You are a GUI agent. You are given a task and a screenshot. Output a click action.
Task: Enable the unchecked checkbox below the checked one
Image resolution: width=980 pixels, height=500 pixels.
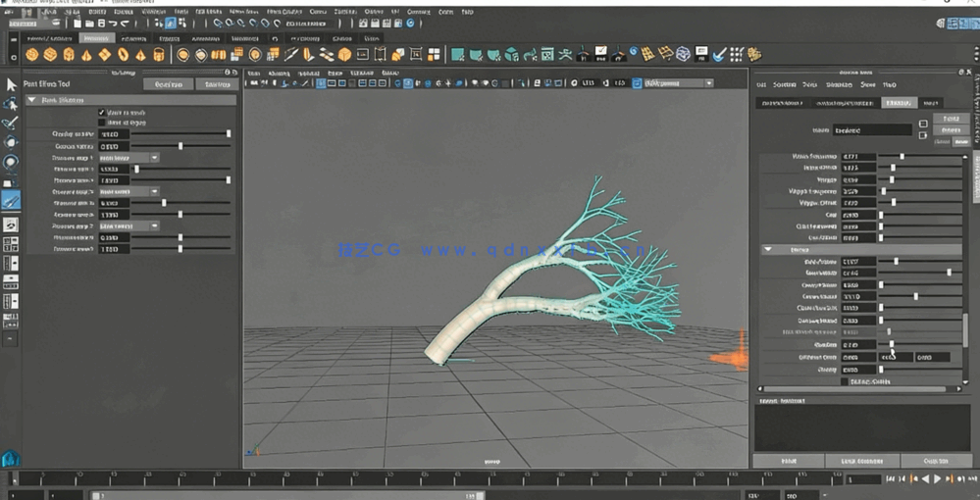pyautogui.click(x=101, y=123)
